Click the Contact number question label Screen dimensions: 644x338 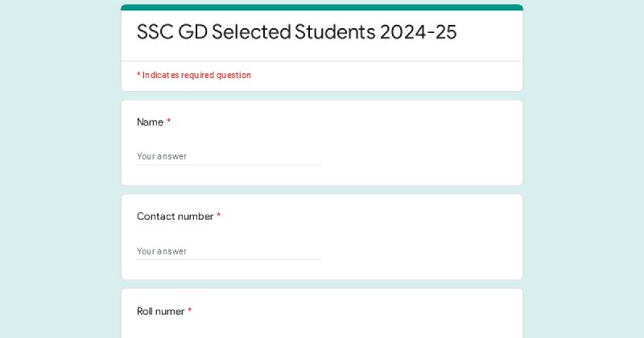[x=175, y=216]
